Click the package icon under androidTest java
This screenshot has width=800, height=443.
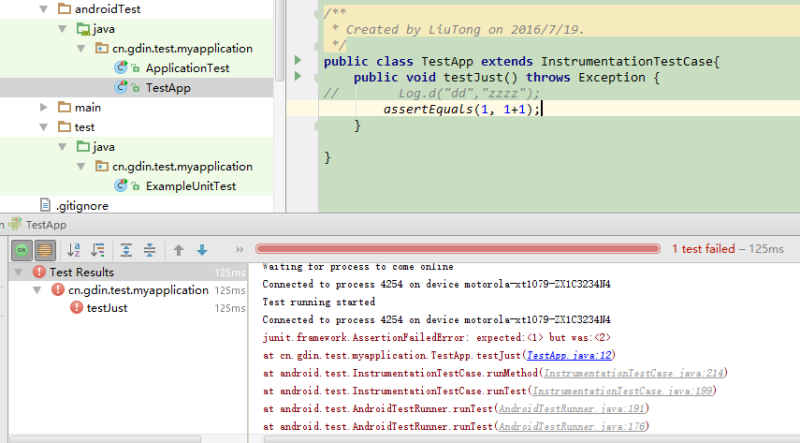[102, 48]
